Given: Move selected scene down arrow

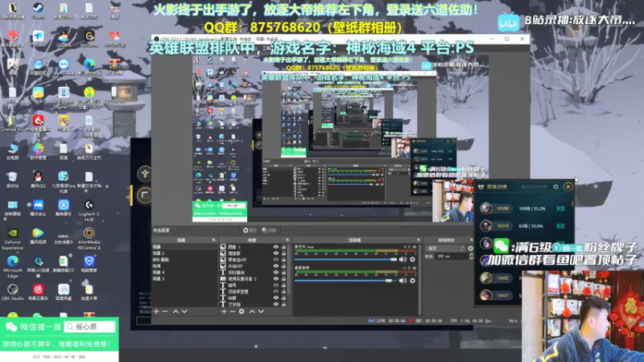Looking at the screenshot, I should pyautogui.click(x=185, y=311).
